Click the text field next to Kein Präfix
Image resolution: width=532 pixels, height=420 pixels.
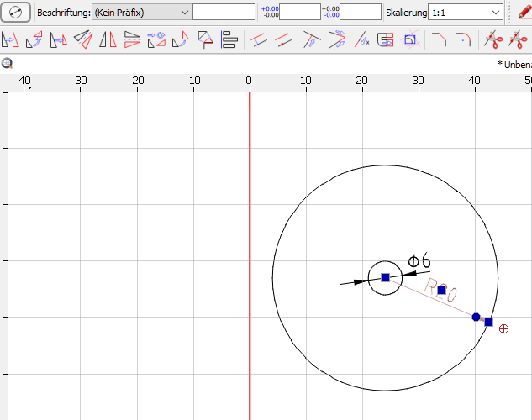click(x=224, y=13)
